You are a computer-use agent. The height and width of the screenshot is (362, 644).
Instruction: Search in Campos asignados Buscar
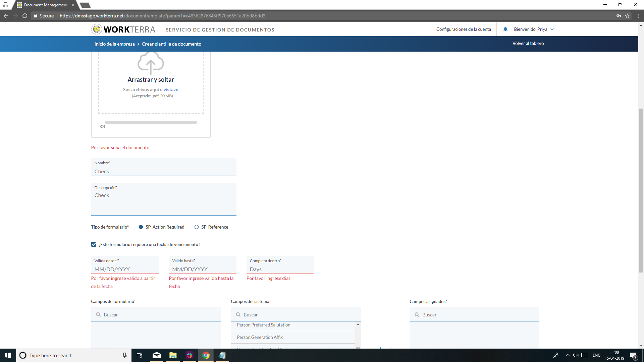click(474, 315)
